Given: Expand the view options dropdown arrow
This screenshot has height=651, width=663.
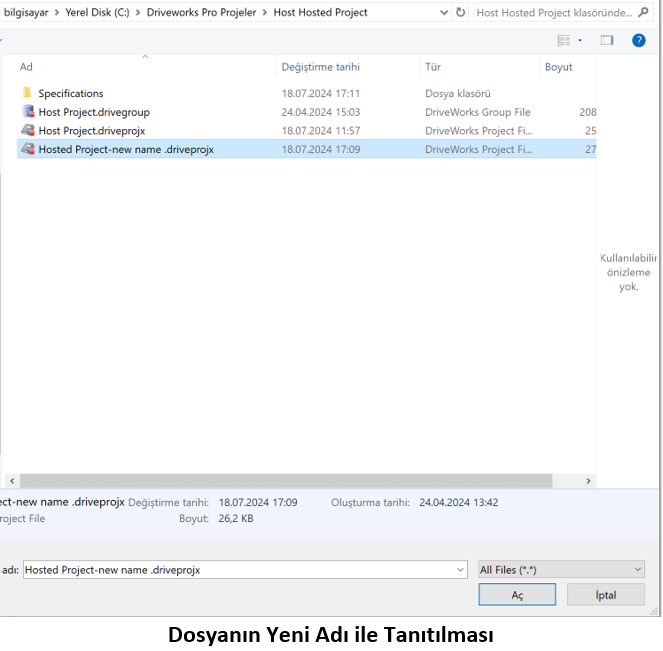Looking at the screenshot, I should point(580,40).
